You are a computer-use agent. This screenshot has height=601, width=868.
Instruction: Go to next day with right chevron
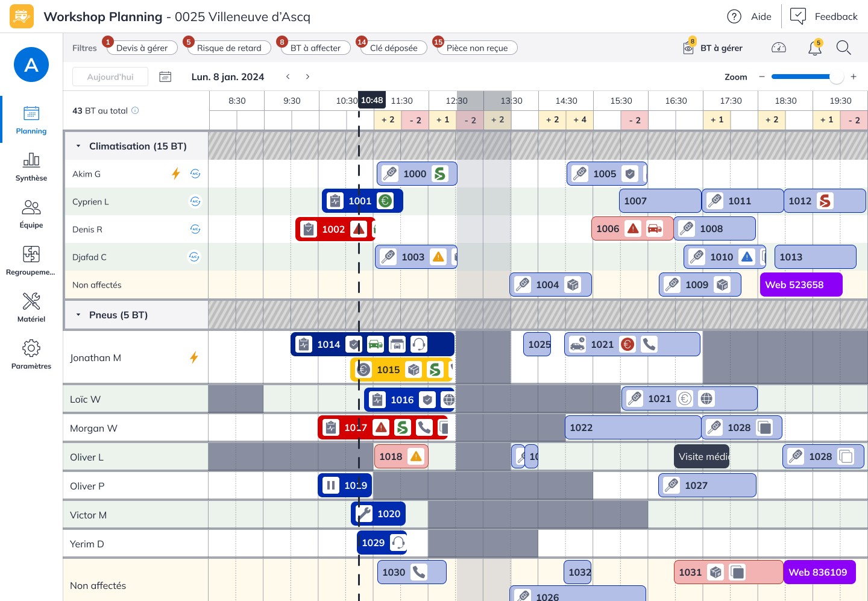(x=307, y=77)
